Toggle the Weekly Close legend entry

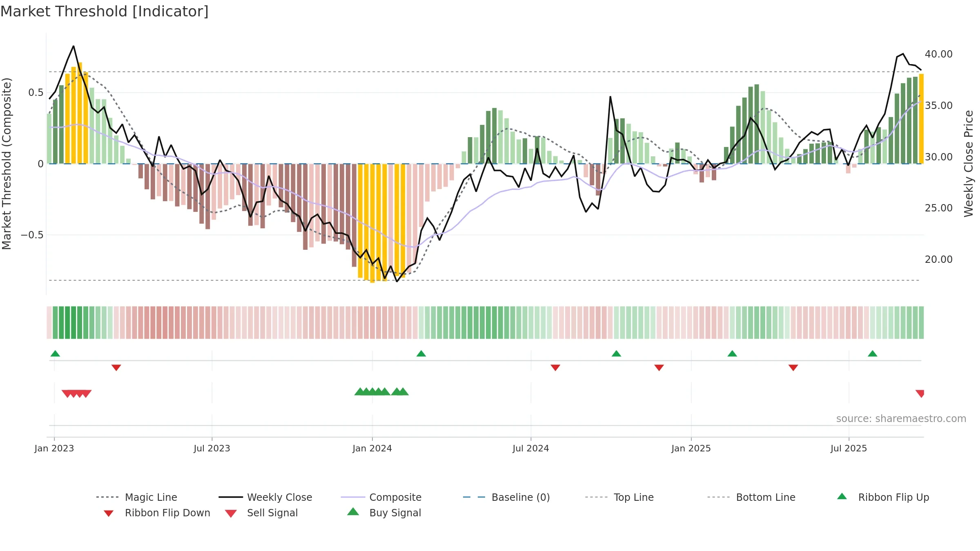(265, 497)
